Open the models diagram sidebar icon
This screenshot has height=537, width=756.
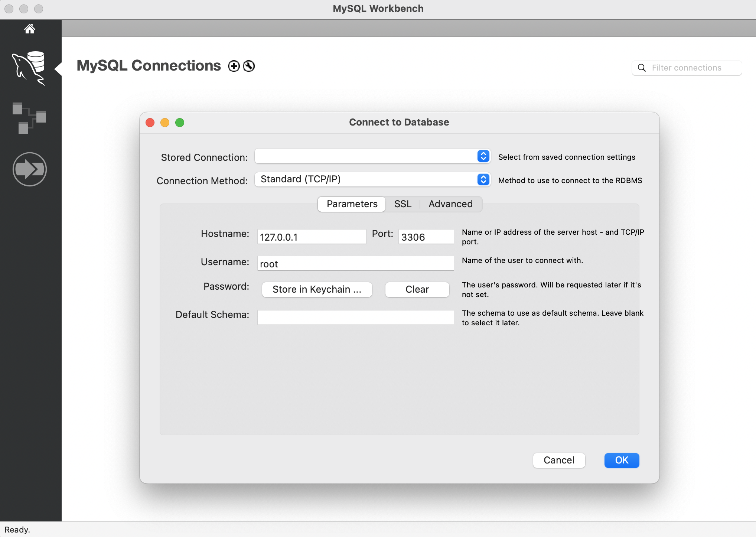[29, 118]
